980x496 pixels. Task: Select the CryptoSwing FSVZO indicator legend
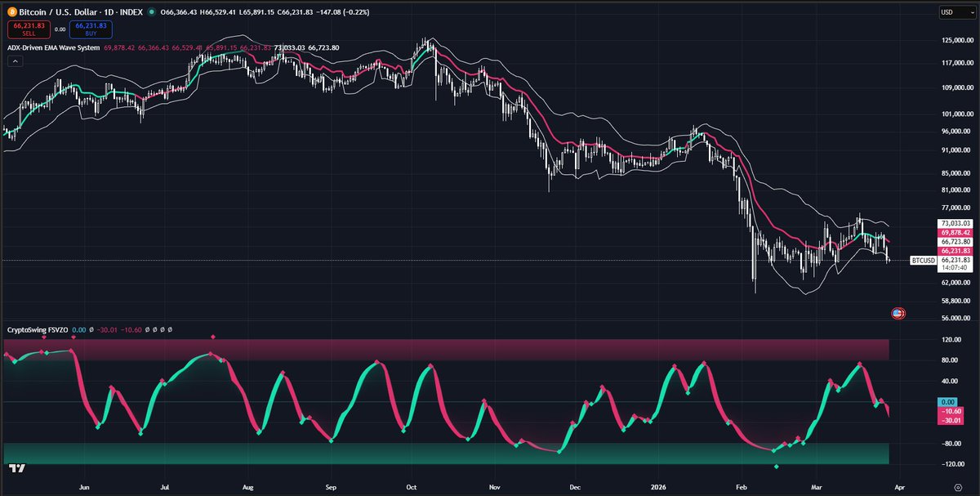37,330
